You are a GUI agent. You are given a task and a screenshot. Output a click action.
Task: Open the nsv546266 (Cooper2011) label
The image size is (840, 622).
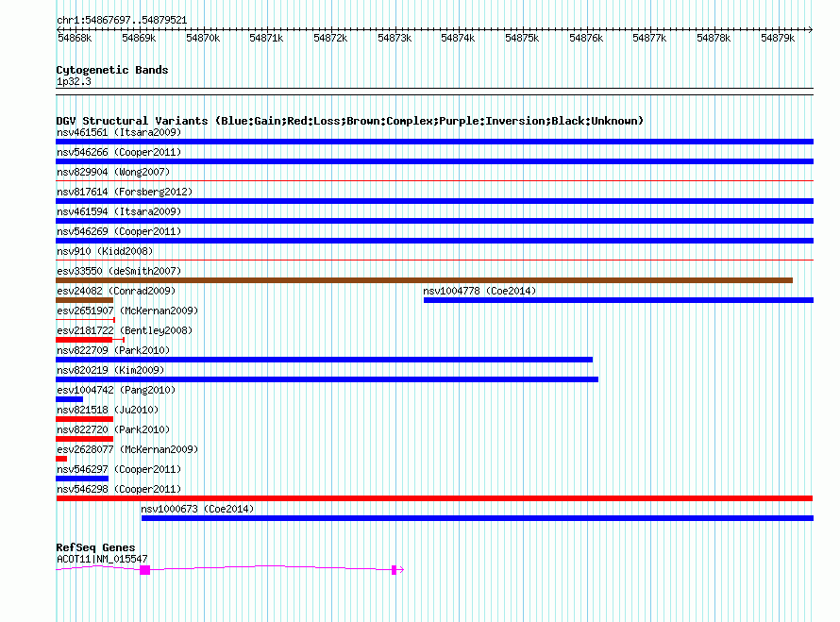[119, 152]
